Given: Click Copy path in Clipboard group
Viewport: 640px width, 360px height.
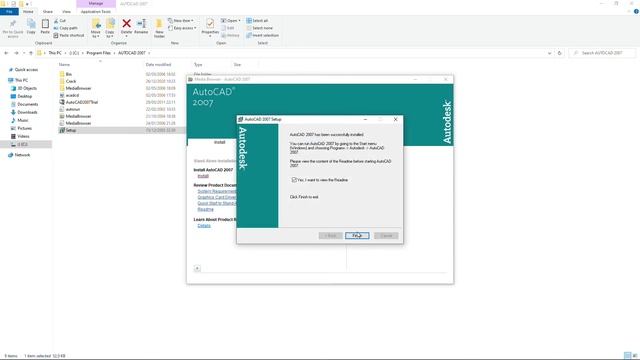Looking at the screenshot, I should pyautogui.click(x=65, y=28).
